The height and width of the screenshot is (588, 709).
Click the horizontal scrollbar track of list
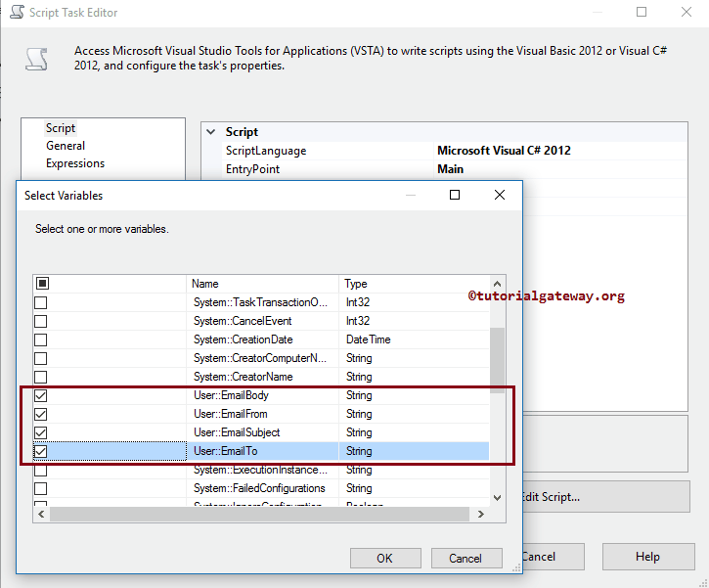click(259, 515)
